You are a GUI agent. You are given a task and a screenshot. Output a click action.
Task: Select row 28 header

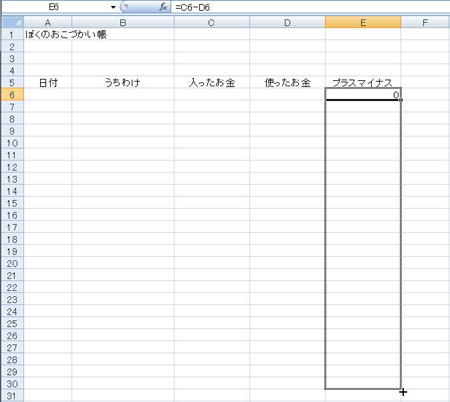pyautogui.click(x=13, y=359)
